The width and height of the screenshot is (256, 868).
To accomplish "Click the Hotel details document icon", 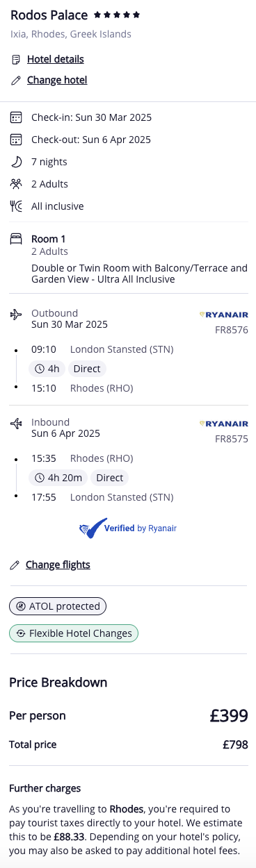I will (15, 59).
